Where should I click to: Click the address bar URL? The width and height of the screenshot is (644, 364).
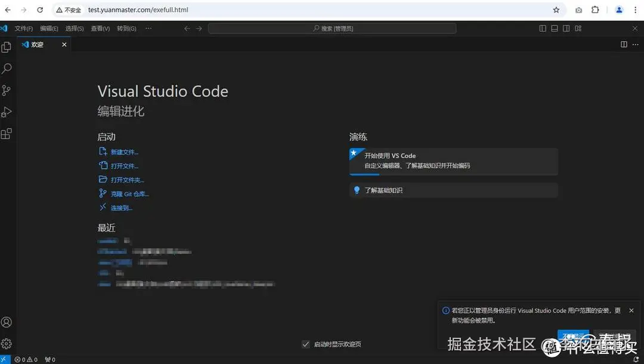click(x=138, y=10)
